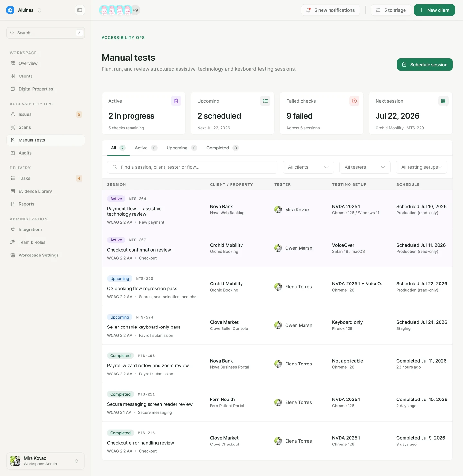
Task: Focus the sidebar Search field
Action: (x=46, y=33)
